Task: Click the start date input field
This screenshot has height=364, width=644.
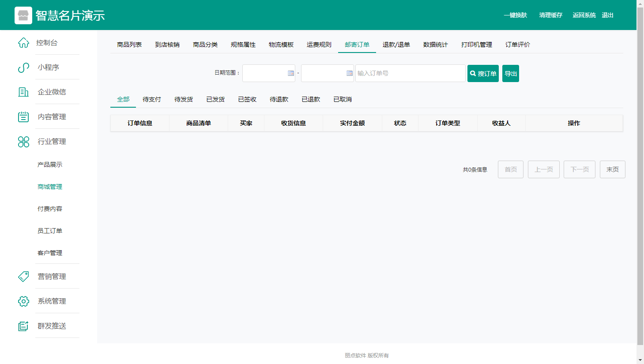Action: (269, 73)
